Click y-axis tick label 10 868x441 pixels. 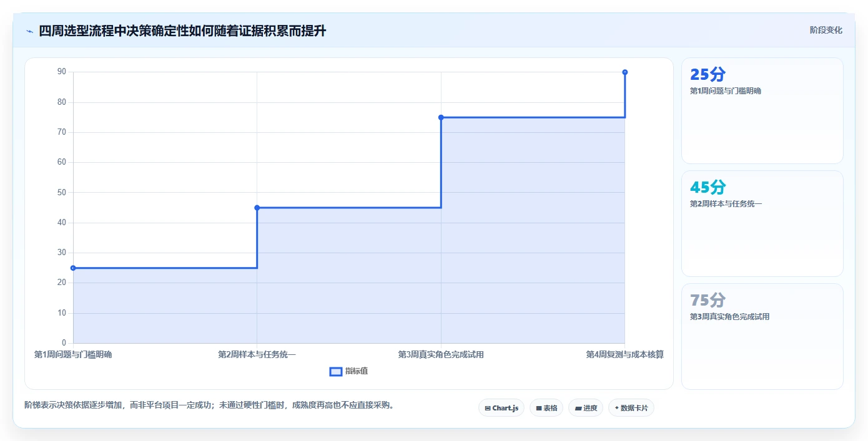[x=62, y=313]
